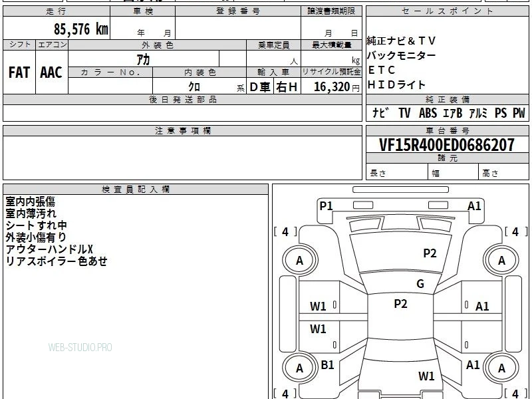Click the 譲渡書類期限 header cell
532x399 pixels.
(x=331, y=11)
